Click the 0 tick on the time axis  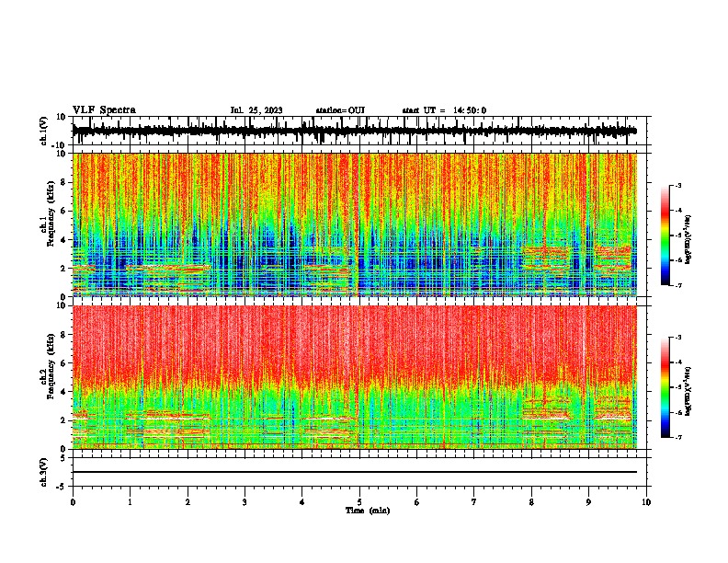pos(73,502)
